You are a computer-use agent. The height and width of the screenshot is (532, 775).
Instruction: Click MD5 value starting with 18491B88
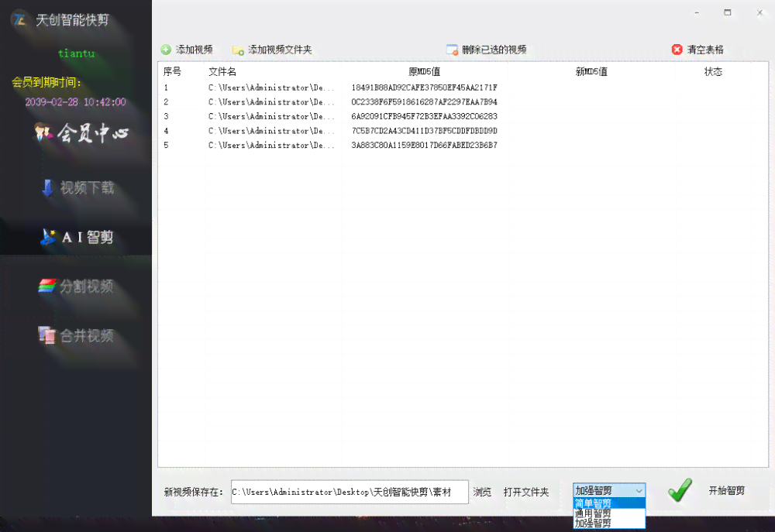[x=424, y=88]
